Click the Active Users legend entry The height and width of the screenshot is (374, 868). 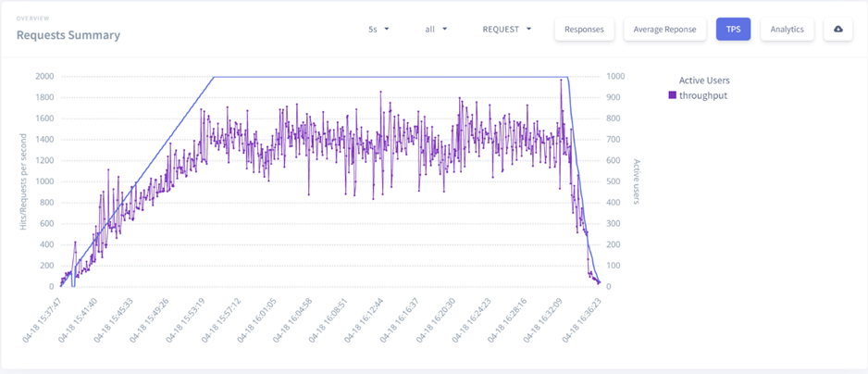point(704,81)
